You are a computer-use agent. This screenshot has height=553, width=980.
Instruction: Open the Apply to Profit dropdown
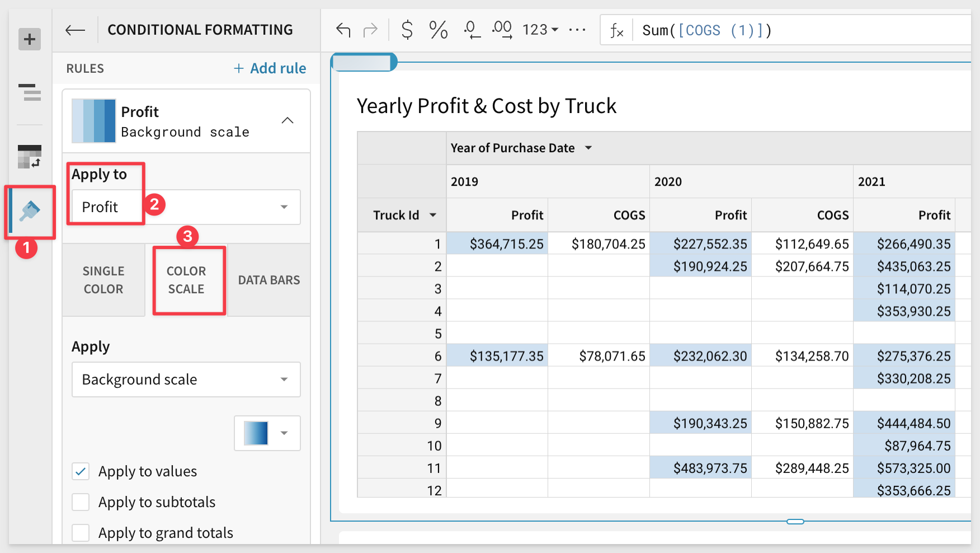(x=186, y=207)
